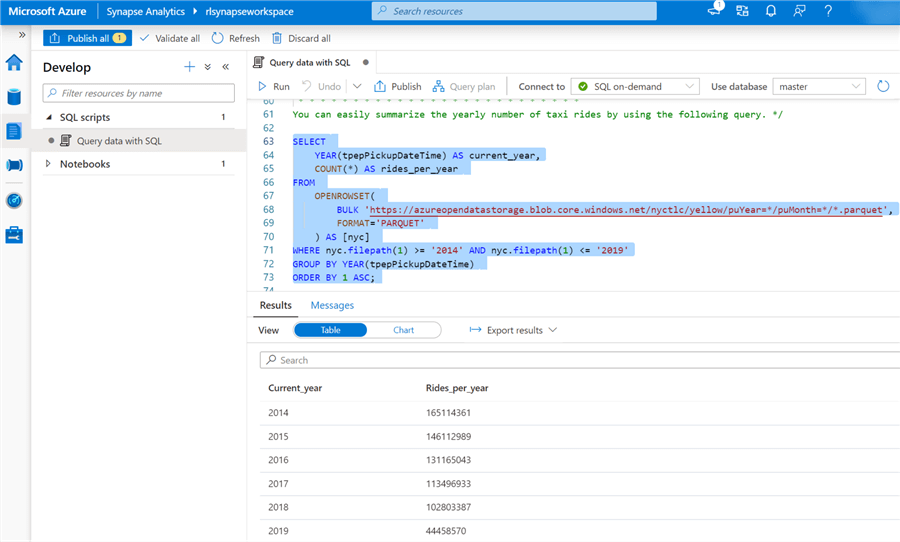Expand the Notebooks tree section
The width and height of the screenshot is (900, 542).
tap(48, 164)
